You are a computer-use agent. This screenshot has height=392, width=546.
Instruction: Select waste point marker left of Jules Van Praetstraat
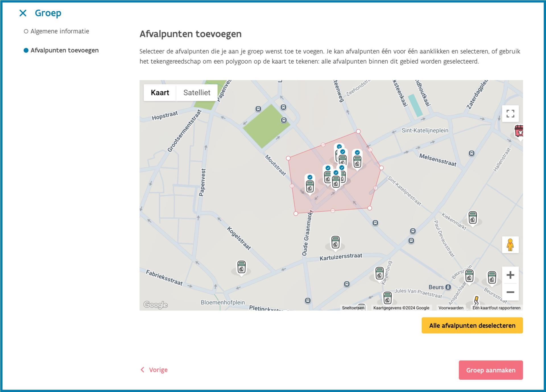click(387, 298)
